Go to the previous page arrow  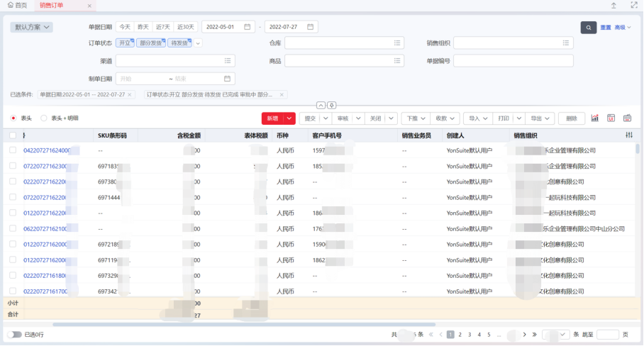(x=440, y=335)
